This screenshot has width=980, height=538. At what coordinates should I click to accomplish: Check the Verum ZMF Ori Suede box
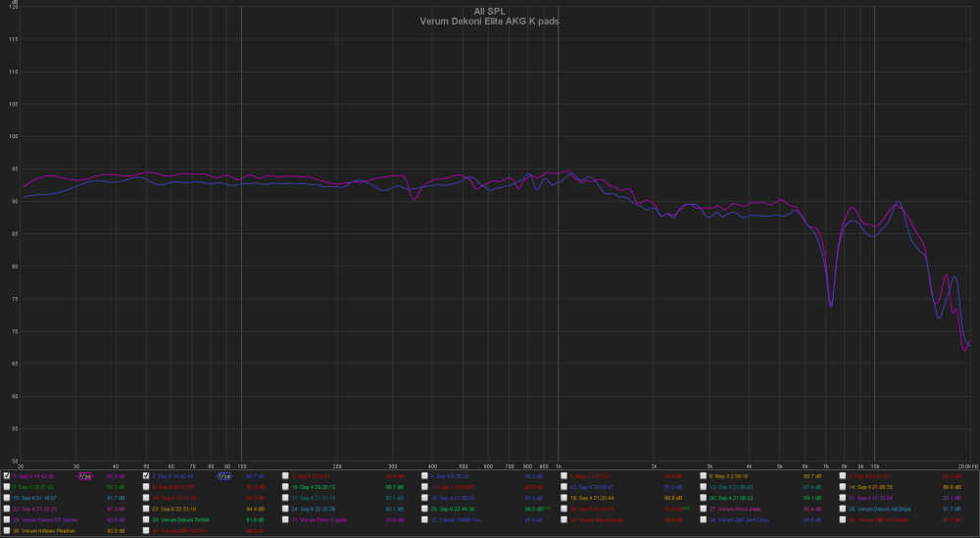point(843,519)
